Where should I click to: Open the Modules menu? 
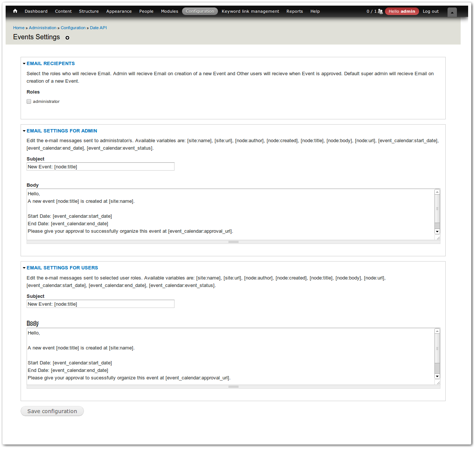[x=169, y=11]
